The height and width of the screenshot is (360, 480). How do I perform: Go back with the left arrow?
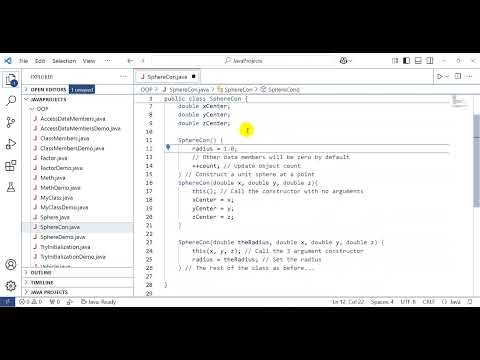point(130,61)
